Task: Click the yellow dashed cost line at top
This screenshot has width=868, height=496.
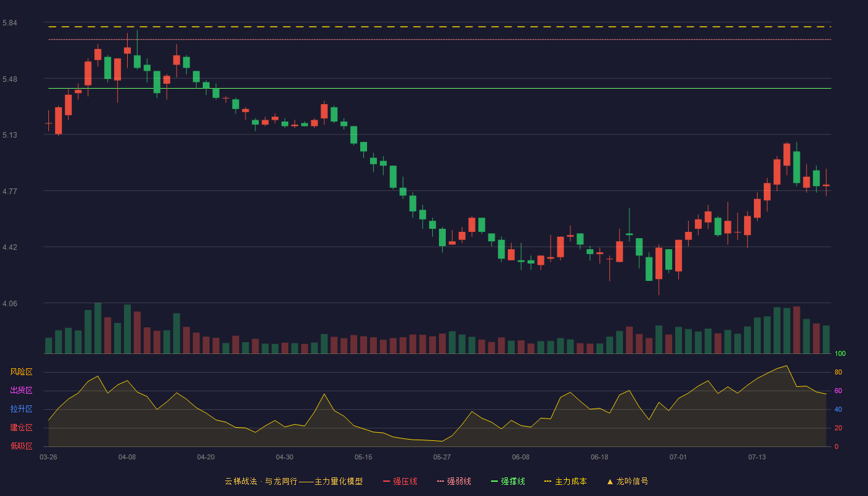Action: click(x=440, y=27)
